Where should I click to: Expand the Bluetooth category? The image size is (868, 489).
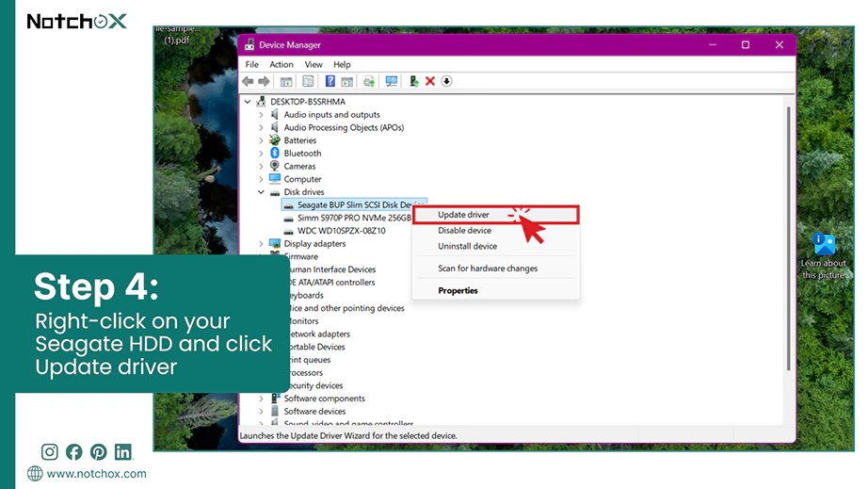tap(261, 154)
